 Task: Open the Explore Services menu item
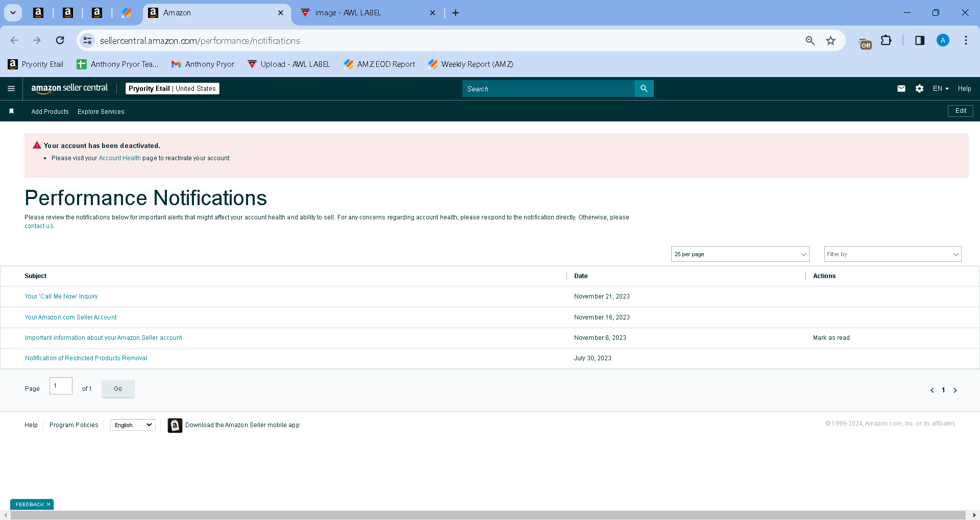101,112
